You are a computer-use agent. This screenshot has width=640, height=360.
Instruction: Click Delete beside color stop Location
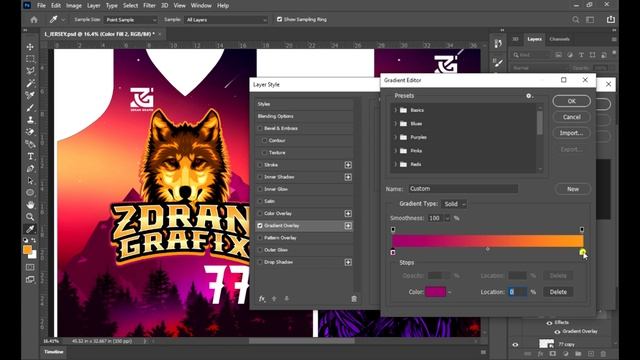(558, 292)
